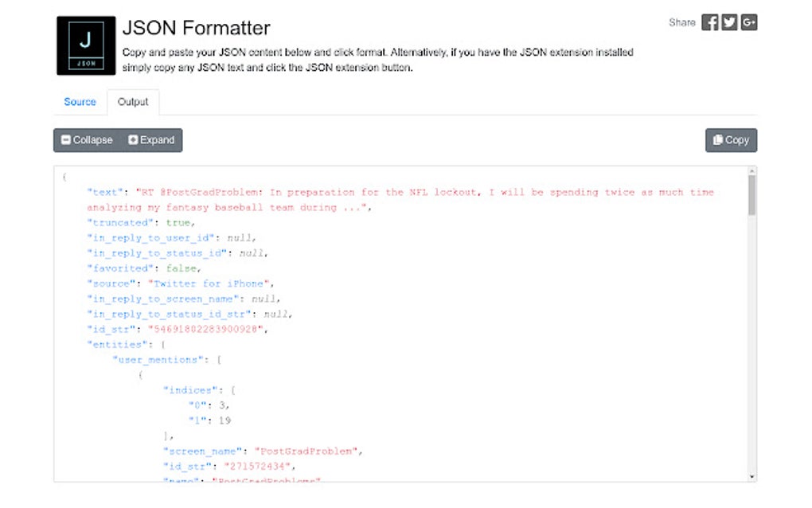Click the plus icon on the Expand button
Image resolution: width=812 pixels, height=508 pixels.
134,140
